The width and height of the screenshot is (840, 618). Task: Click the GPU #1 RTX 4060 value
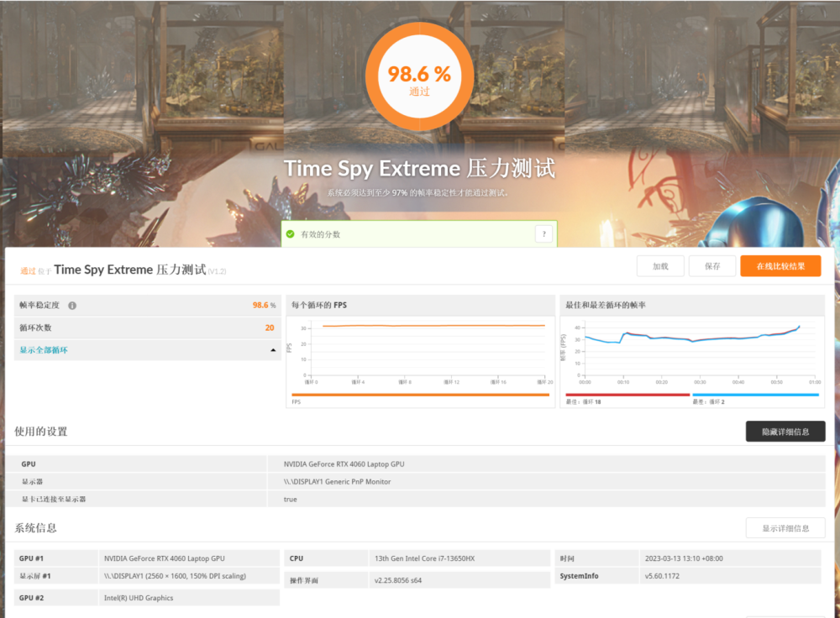click(x=164, y=558)
